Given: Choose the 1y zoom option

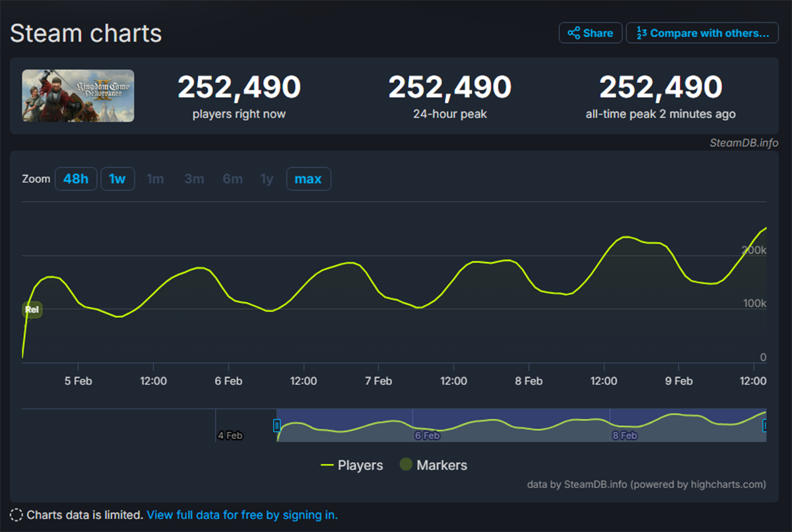Looking at the screenshot, I should coord(267,179).
